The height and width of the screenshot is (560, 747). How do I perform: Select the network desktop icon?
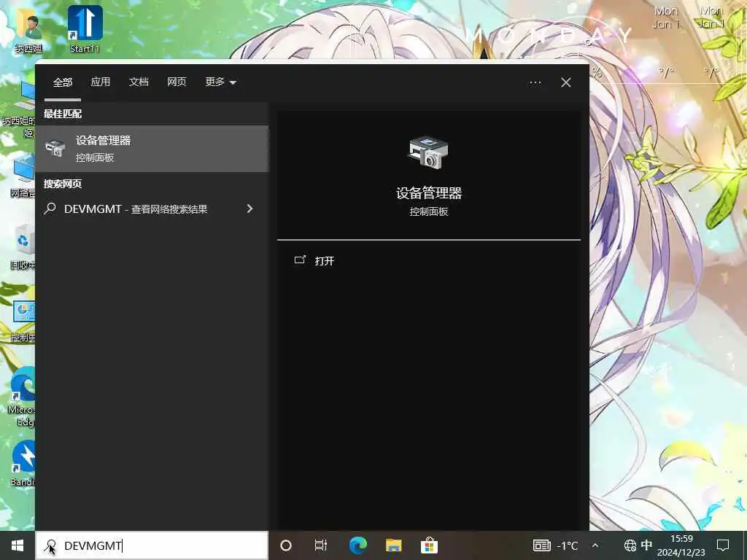point(23,176)
